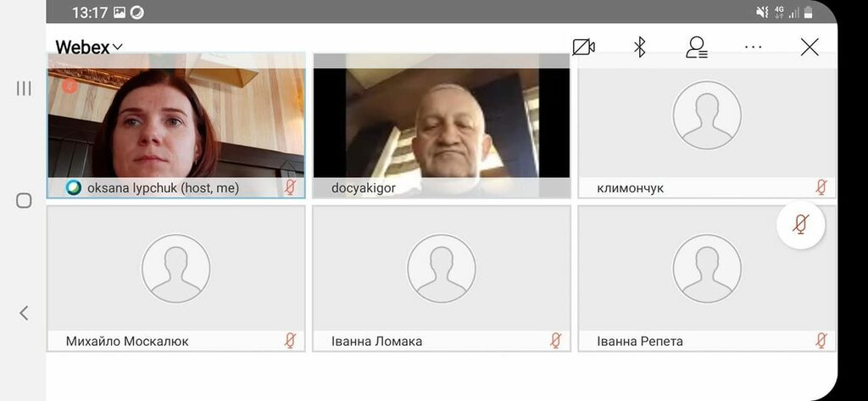
Task: Tap the Android back navigation button
Action: (x=24, y=313)
